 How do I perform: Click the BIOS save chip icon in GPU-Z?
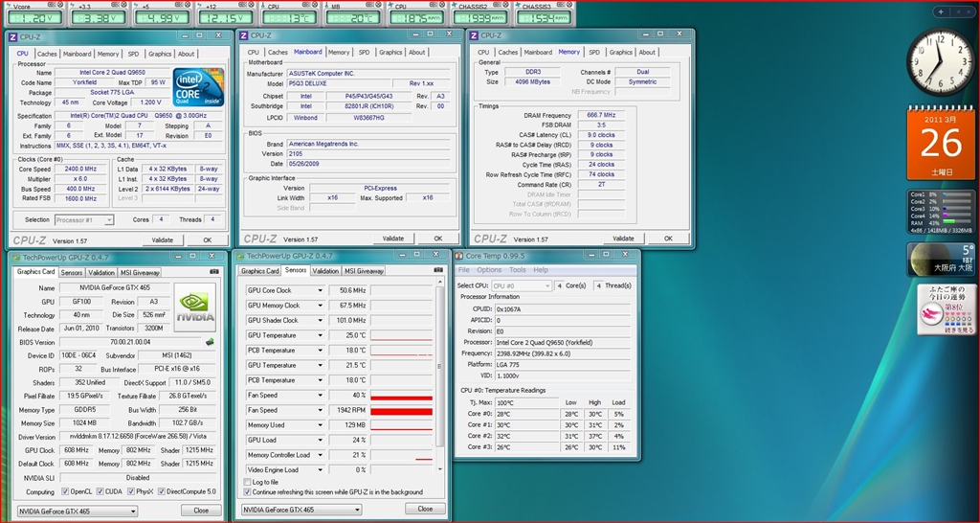210,342
